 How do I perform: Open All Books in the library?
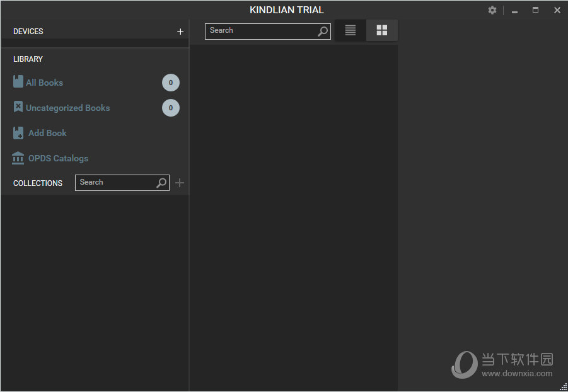[45, 83]
